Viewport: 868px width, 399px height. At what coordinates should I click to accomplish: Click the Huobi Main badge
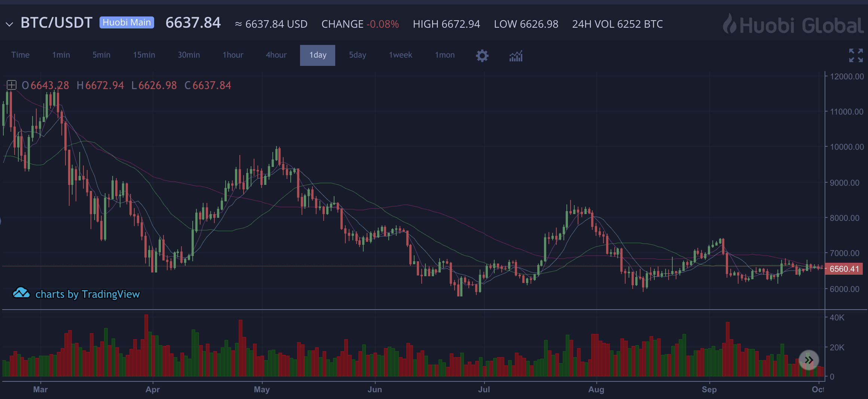(x=126, y=22)
